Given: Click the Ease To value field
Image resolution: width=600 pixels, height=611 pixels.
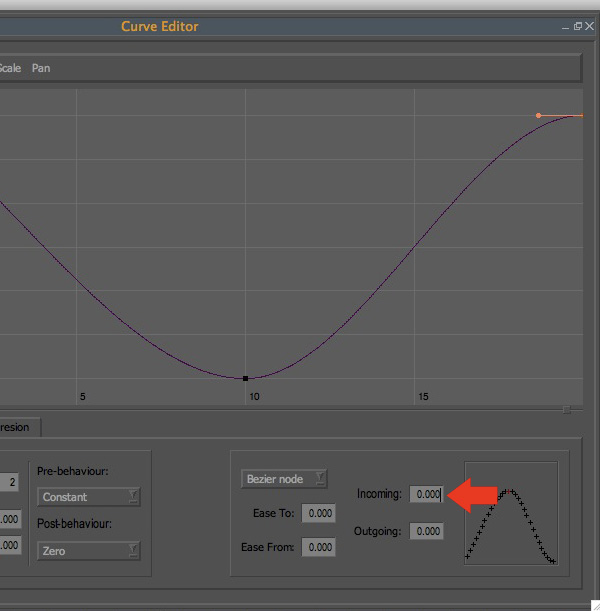Looking at the screenshot, I should pyautogui.click(x=318, y=513).
